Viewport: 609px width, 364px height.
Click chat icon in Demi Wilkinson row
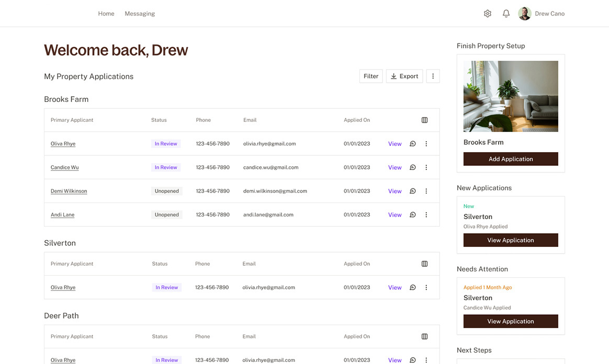tap(412, 191)
